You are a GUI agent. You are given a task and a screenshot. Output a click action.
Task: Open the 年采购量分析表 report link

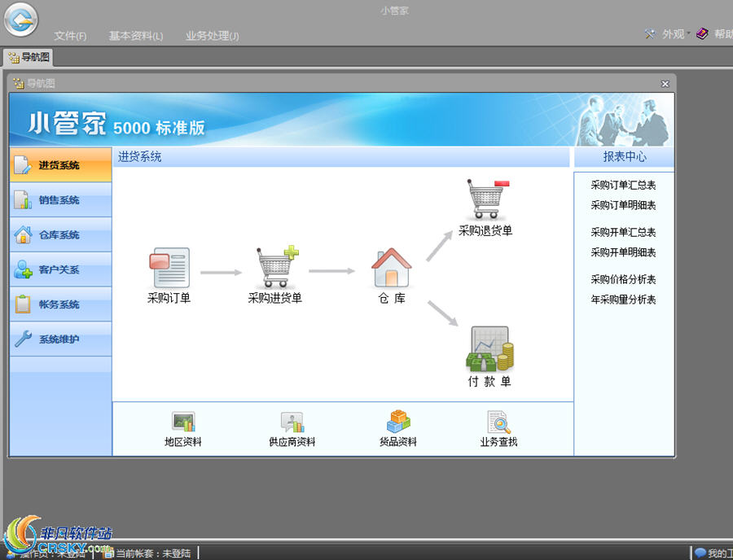(x=623, y=300)
